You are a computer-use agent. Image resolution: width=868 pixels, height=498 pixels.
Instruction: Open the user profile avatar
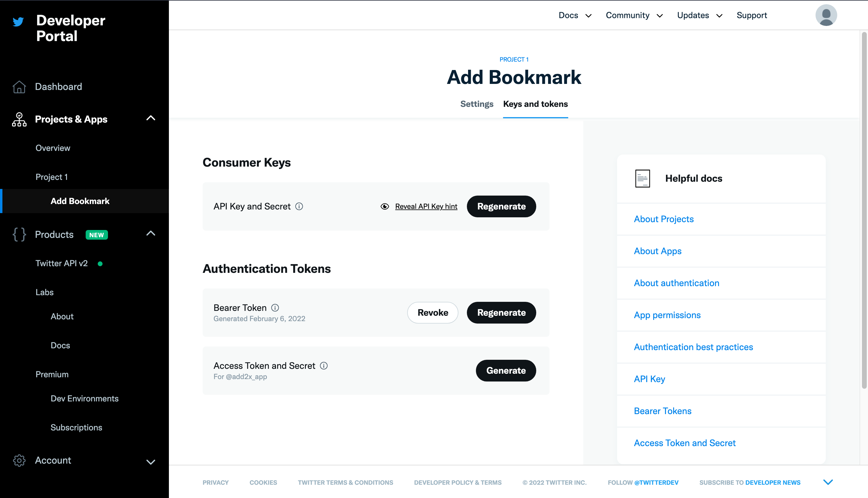point(826,15)
